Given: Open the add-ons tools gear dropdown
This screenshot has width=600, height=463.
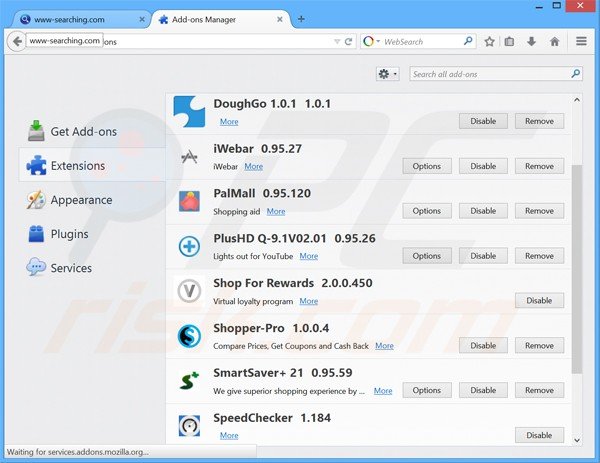Looking at the screenshot, I should [388, 74].
